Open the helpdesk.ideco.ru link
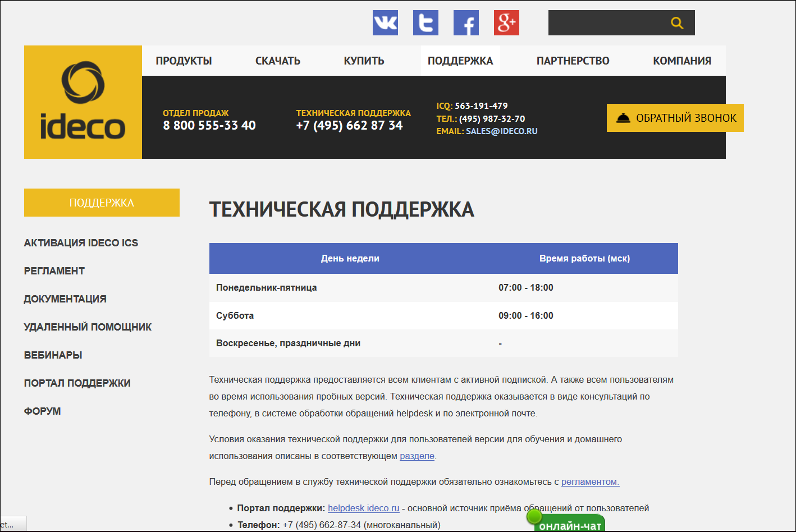The height and width of the screenshot is (532, 796). click(x=362, y=507)
